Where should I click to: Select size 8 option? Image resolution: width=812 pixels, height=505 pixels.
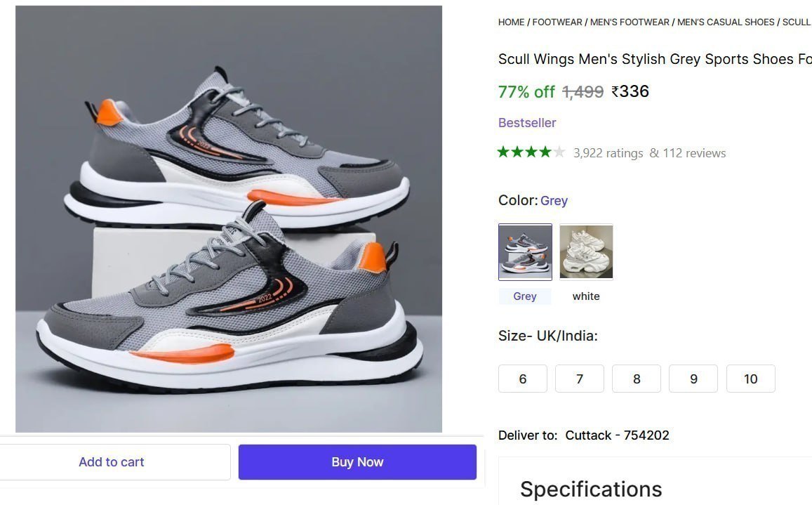point(636,379)
